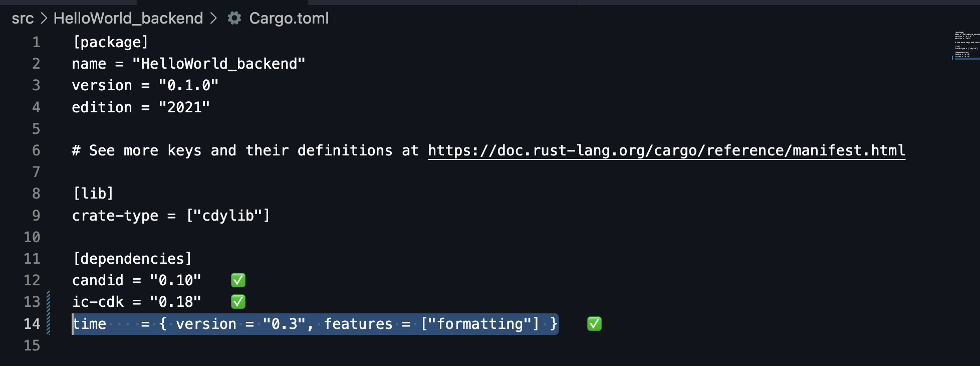Click the [dependencies] section header text

tap(131, 258)
